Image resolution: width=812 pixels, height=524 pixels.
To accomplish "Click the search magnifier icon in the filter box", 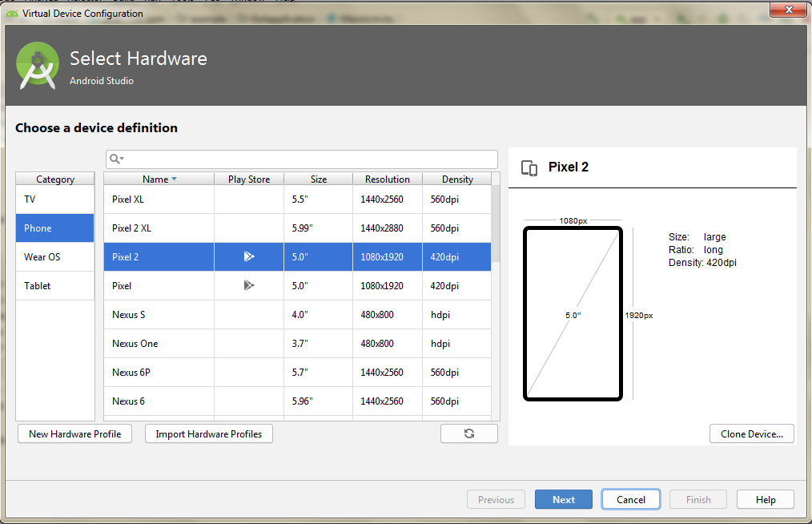I will 116,159.
